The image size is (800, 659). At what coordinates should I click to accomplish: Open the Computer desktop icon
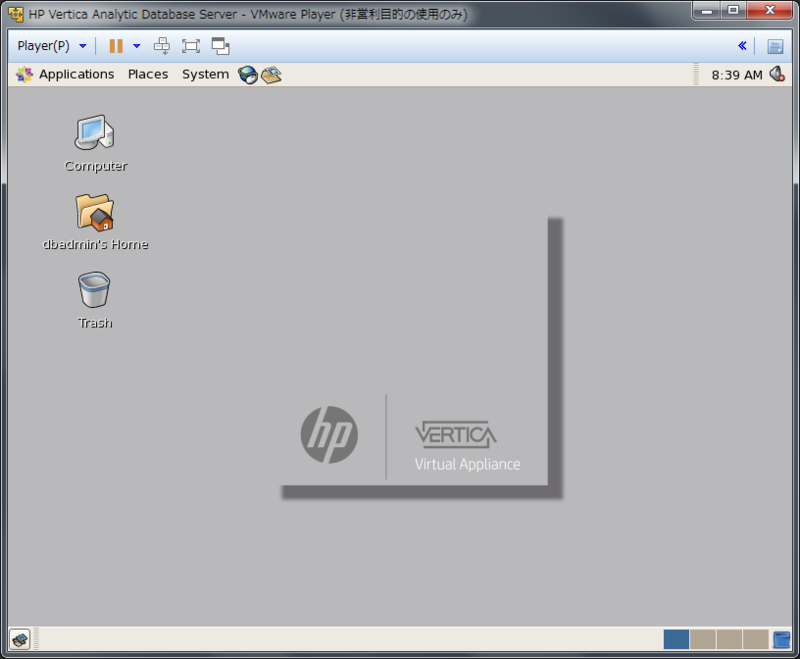coord(95,144)
